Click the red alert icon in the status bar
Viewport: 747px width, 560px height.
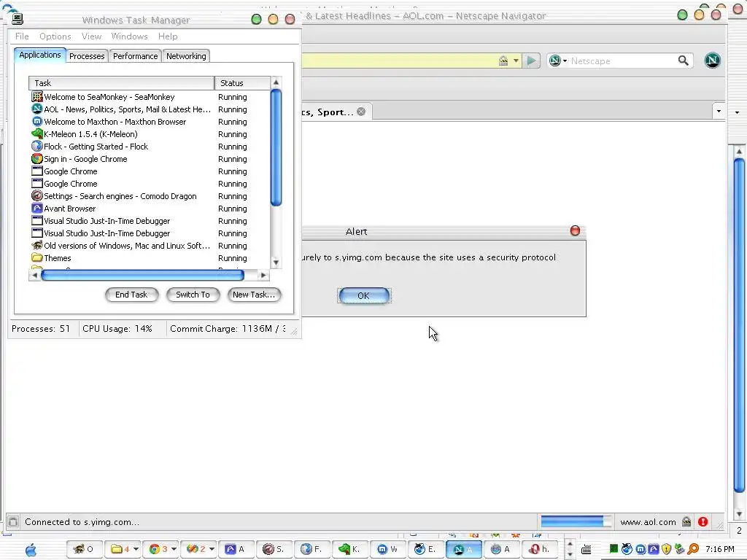[x=703, y=522]
